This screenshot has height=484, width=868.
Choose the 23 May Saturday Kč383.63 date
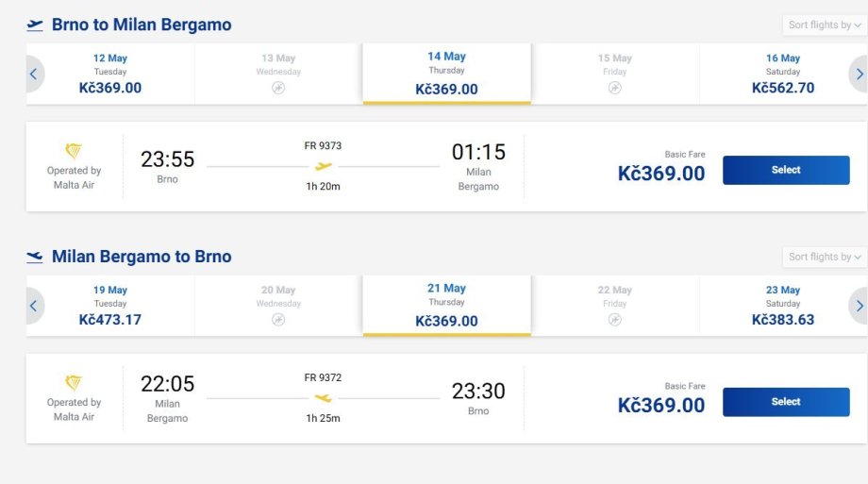783,306
